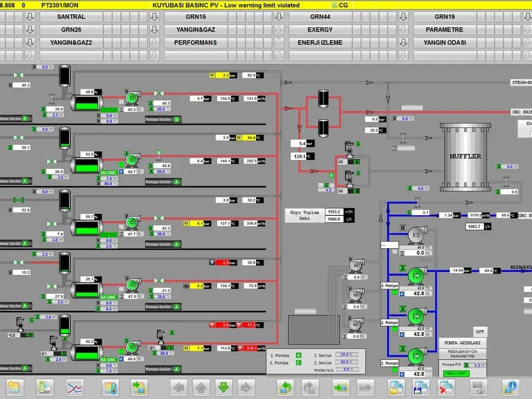Edit the Histerisis 5.0 % field
532x399 pixels.
click(347, 369)
